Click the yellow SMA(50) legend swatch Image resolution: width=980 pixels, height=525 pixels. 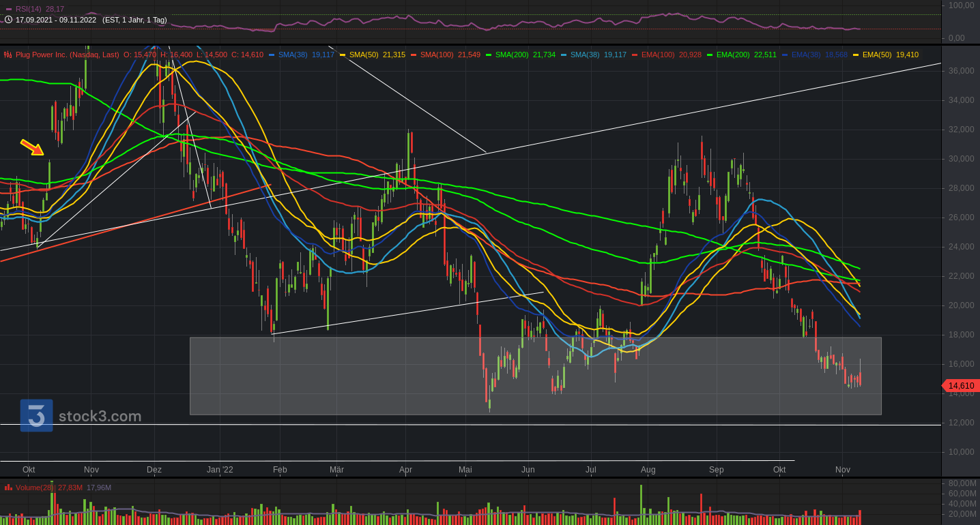[x=343, y=55]
